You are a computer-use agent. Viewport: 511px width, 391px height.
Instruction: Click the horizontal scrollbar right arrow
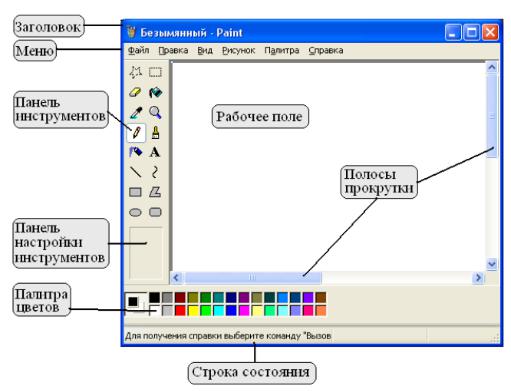click(478, 277)
